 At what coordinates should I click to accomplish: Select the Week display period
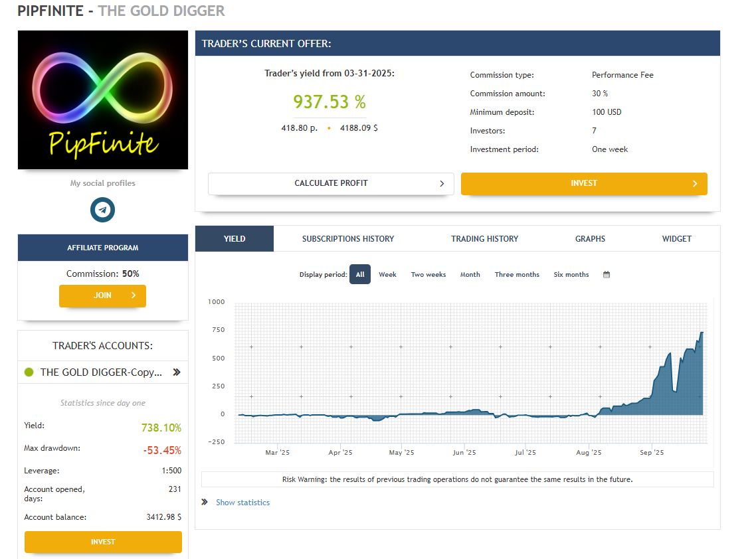(x=387, y=274)
